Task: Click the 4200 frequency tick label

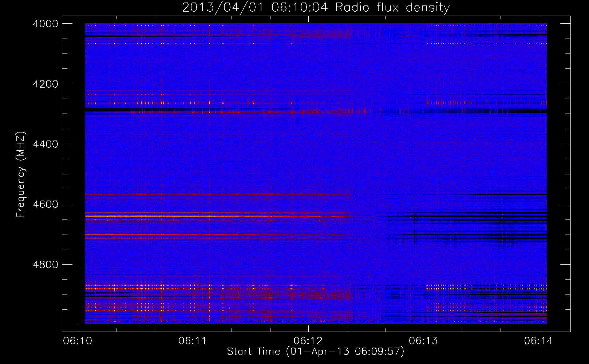Action: [x=45, y=84]
